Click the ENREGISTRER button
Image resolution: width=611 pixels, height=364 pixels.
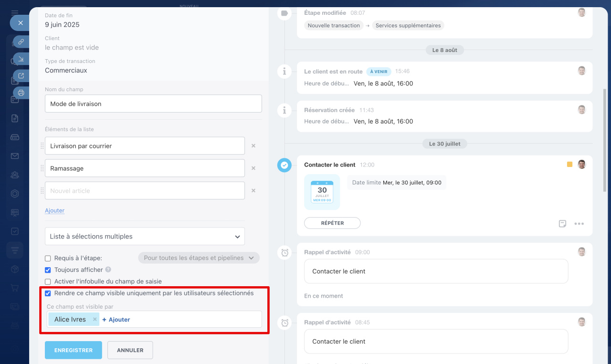pos(74,350)
